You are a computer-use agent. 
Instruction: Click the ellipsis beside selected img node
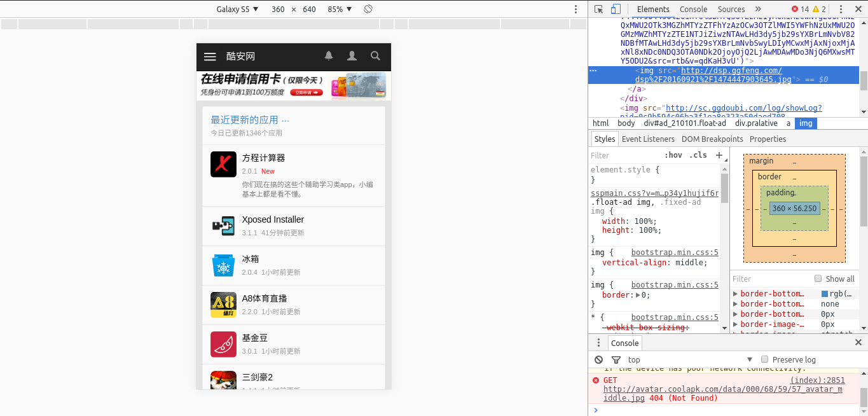pyautogui.click(x=593, y=71)
